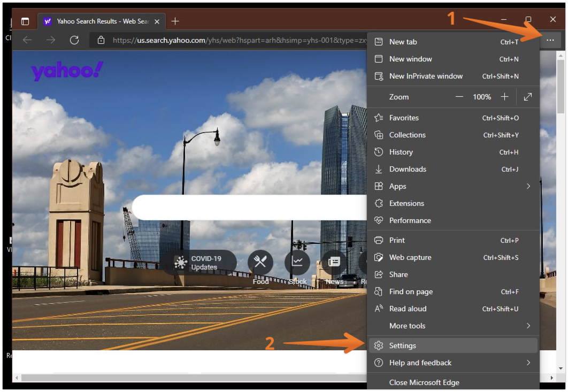Open the COVID-19 Updates button

tap(199, 263)
